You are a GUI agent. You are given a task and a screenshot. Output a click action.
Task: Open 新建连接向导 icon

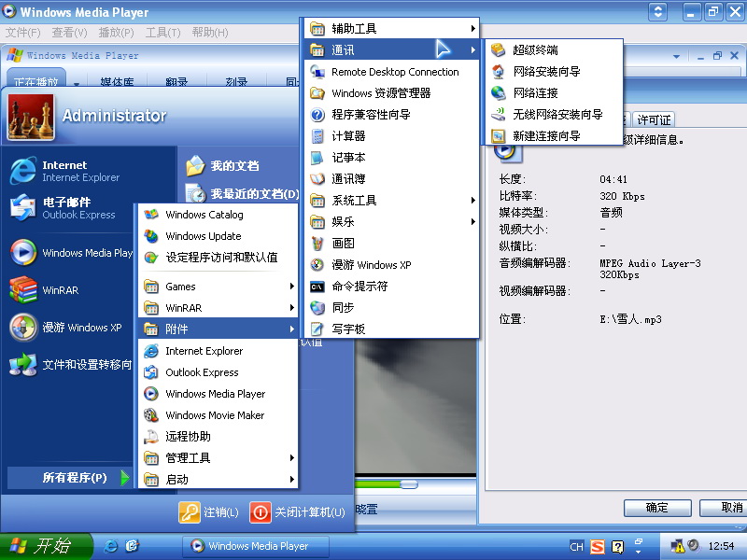[x=498, y=136]
